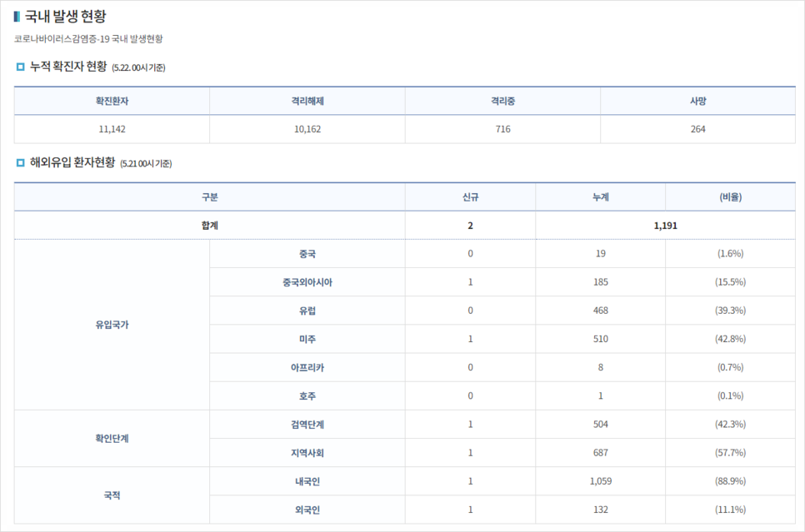Select the 코로나바이러스감염증-19 국내 발생현황 subtitle

click(88, 39)
